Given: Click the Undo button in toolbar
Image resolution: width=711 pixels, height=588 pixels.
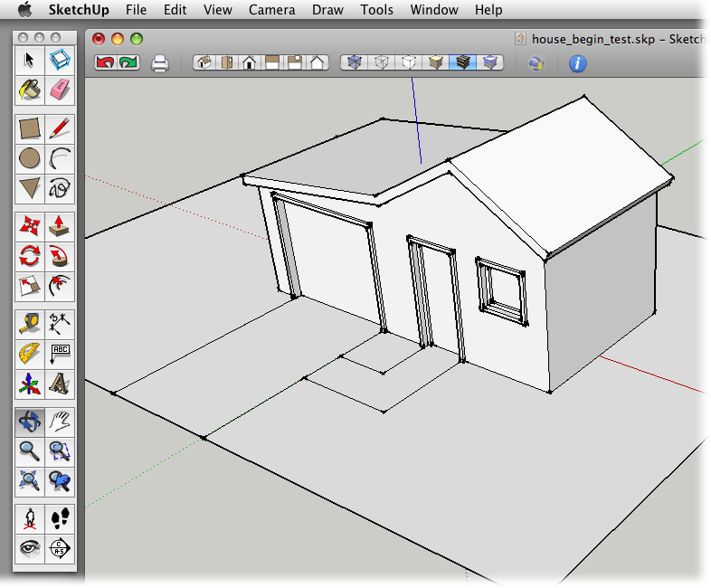Looking at the screenshot, I should point(105,63).
